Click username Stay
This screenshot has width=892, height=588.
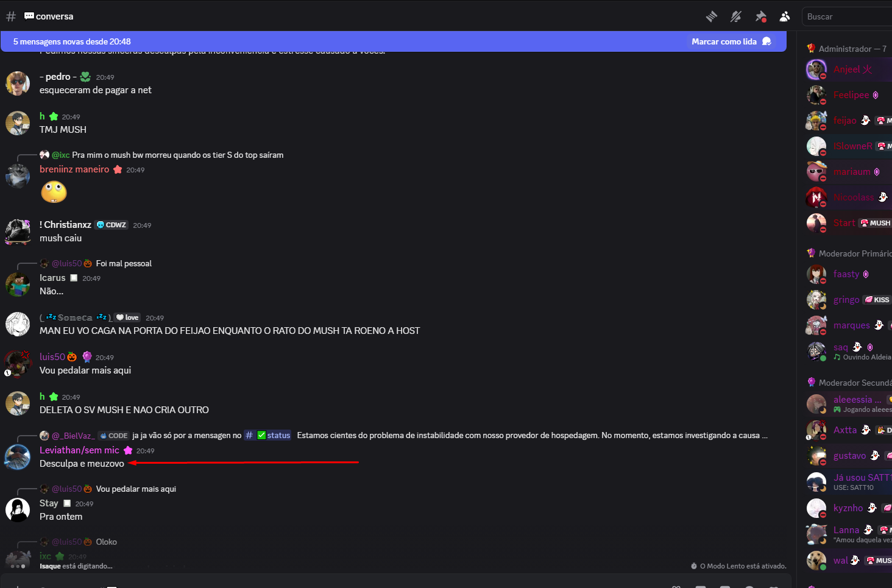49,503
